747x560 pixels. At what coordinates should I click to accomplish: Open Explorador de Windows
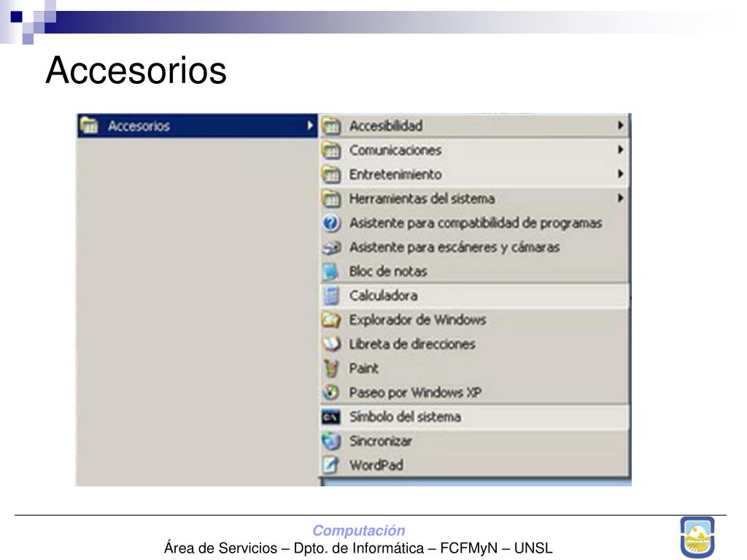(x=474, y=319)
